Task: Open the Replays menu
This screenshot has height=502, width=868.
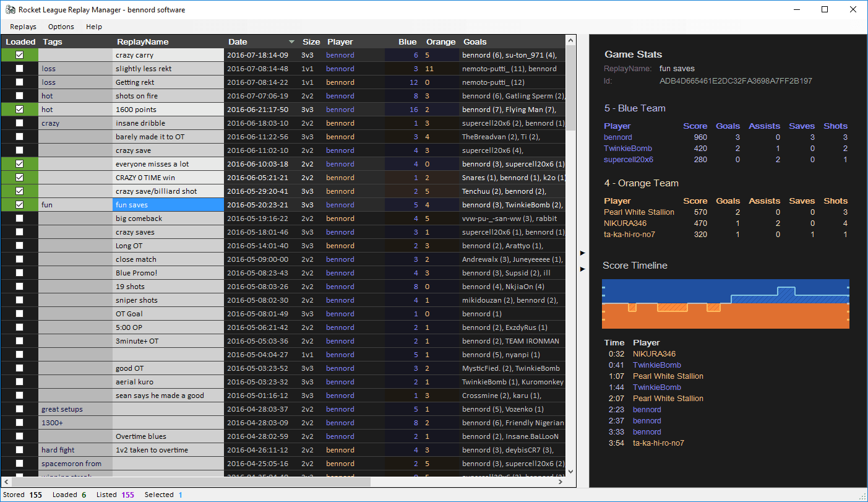Action: 23,27
